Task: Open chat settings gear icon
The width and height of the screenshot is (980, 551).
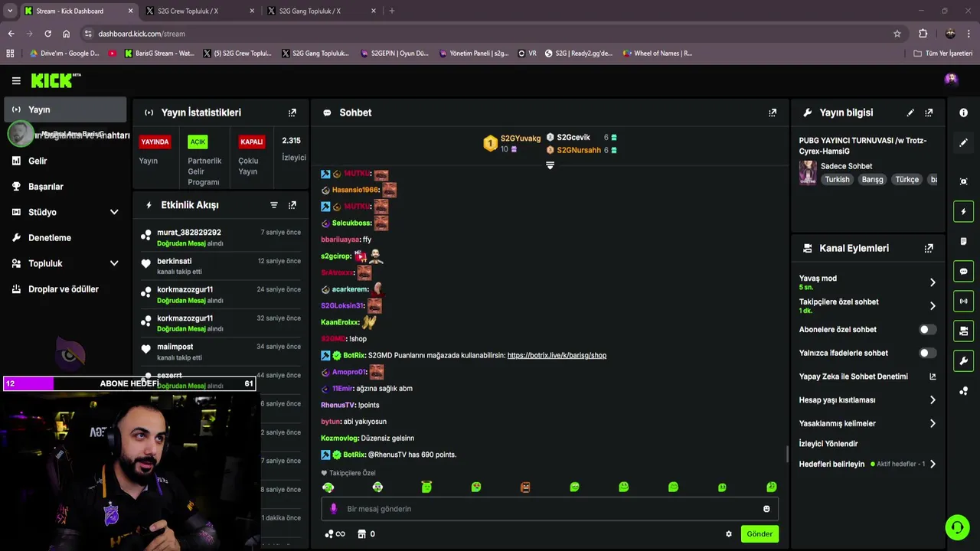Action: (x=729, y=534)
